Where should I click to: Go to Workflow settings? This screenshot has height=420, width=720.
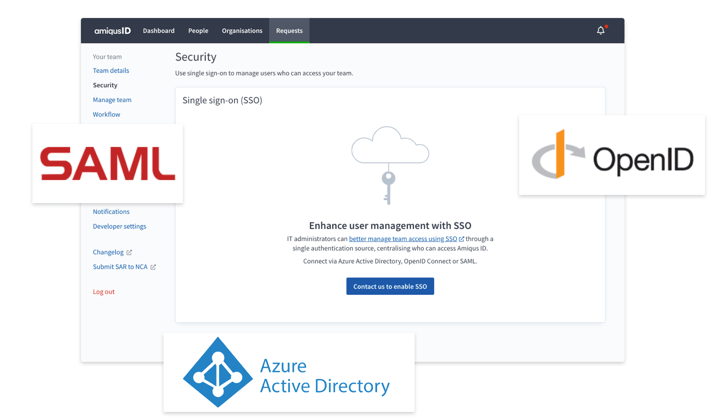coord(107,115)
